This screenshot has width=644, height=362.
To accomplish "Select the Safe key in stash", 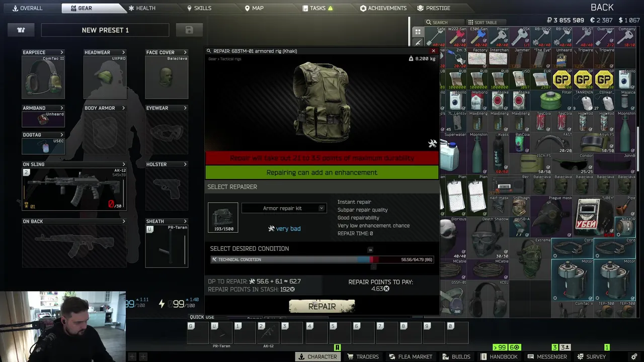I will tap(436, 37).
